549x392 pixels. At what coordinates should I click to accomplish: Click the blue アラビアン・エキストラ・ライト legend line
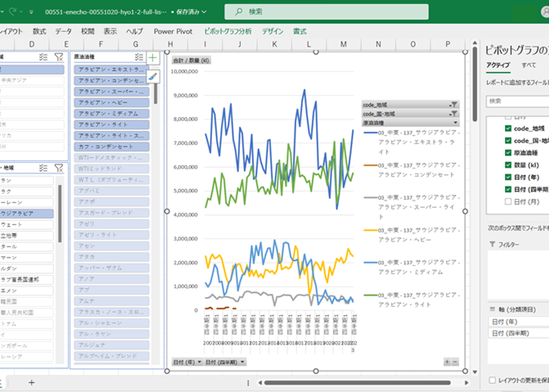[370, 132]
